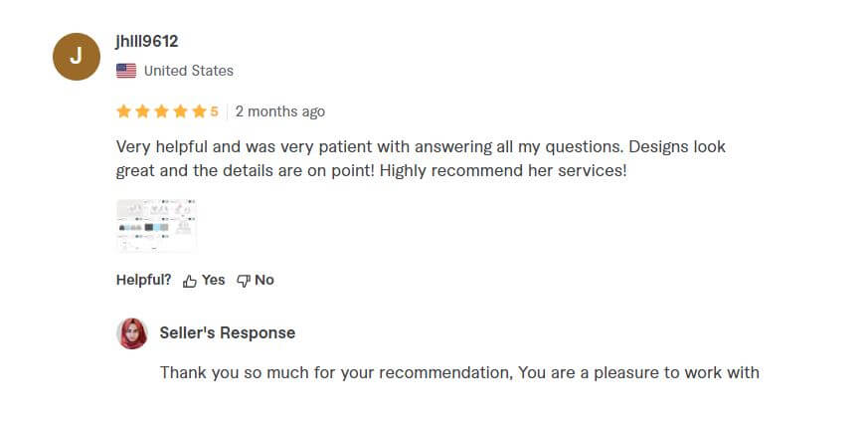This screenshot has height=425, width=868.
Task: Mark review not helpful with No
Action: point(264,280)
